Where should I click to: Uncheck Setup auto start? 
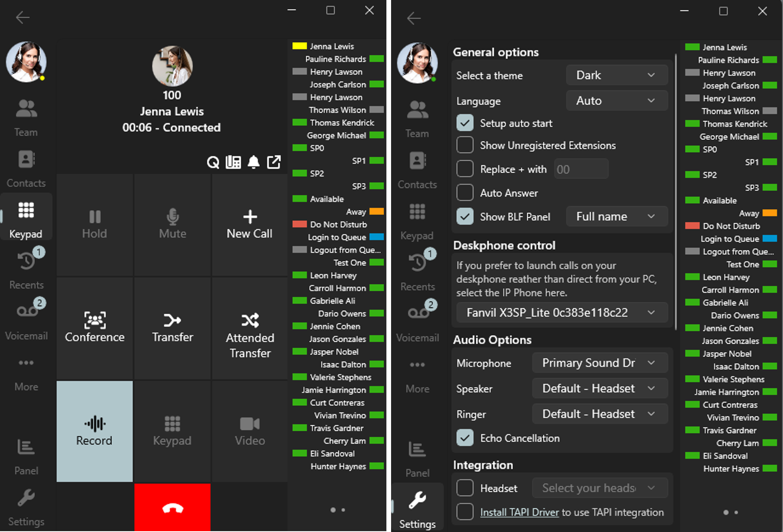click(465, 123)
